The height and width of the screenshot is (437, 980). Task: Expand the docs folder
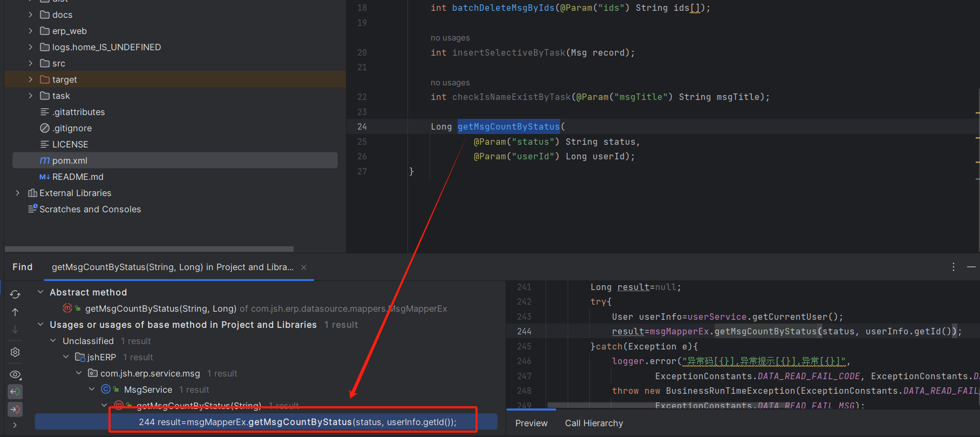[x=30, y=15]
